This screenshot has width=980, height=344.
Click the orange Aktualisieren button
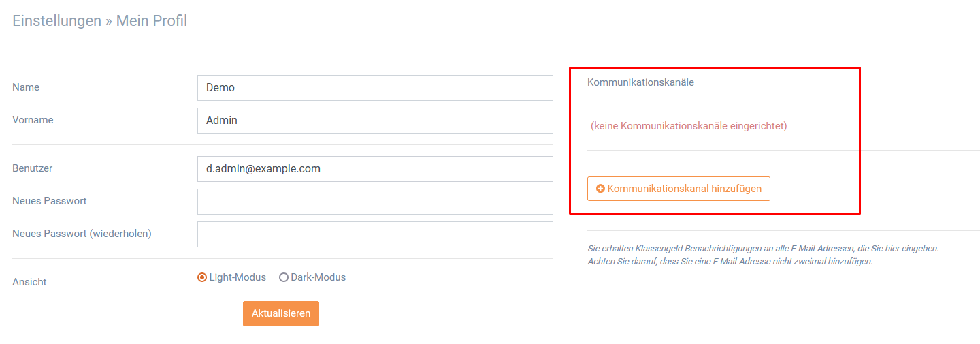pyautogui.click(x=281, y=313)
